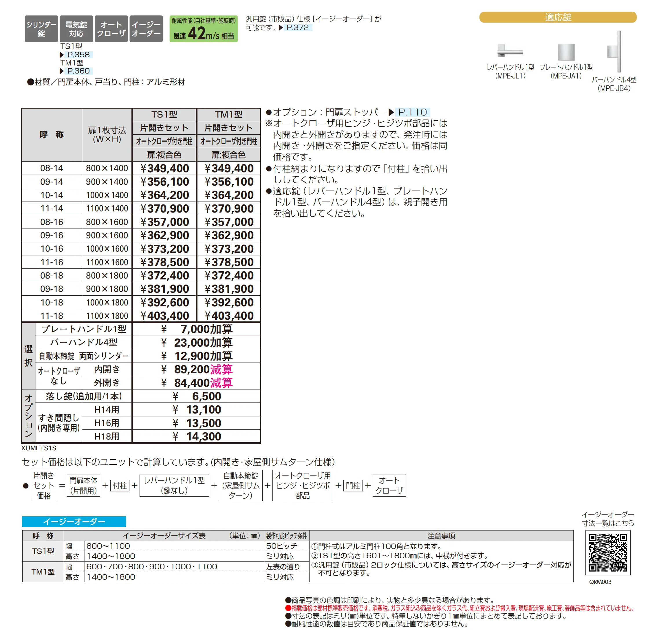Click the 注意事項 column header

click(x=441, y=536)
